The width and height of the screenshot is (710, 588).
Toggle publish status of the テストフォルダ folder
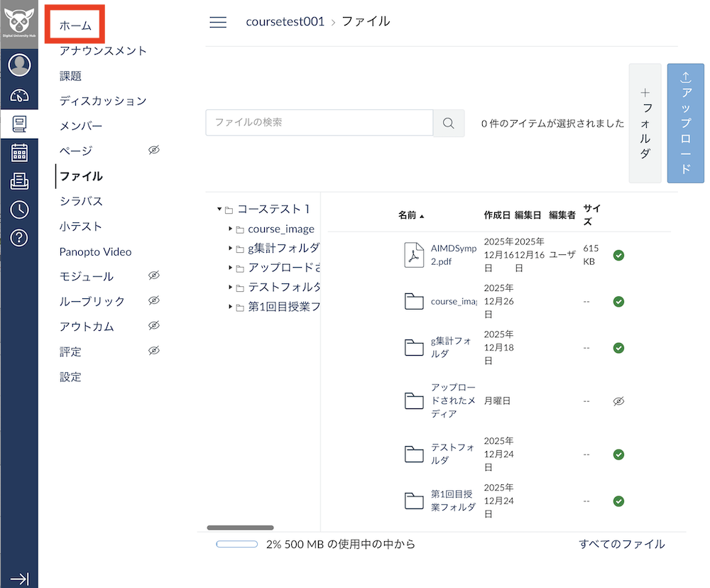[618, 454]
